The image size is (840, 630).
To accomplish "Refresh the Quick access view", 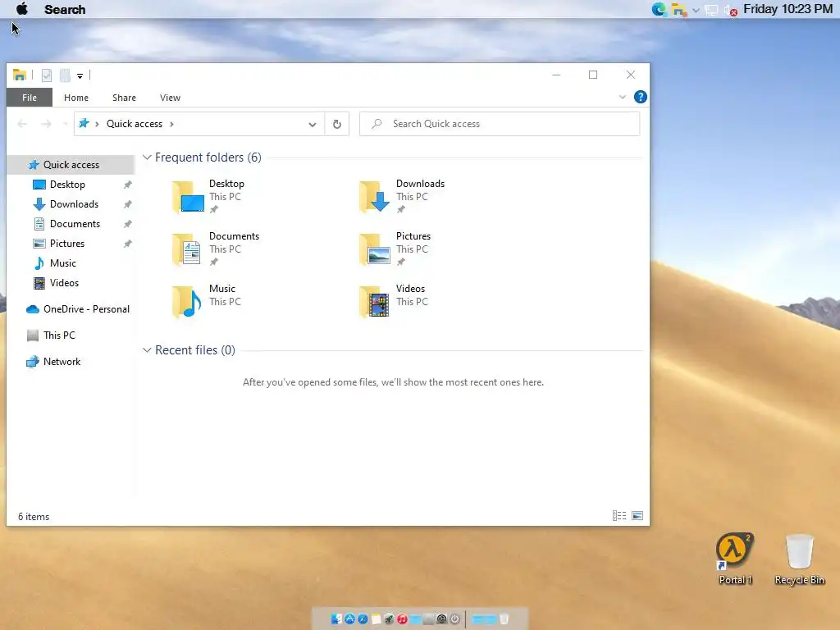I will tap(337, 125).
